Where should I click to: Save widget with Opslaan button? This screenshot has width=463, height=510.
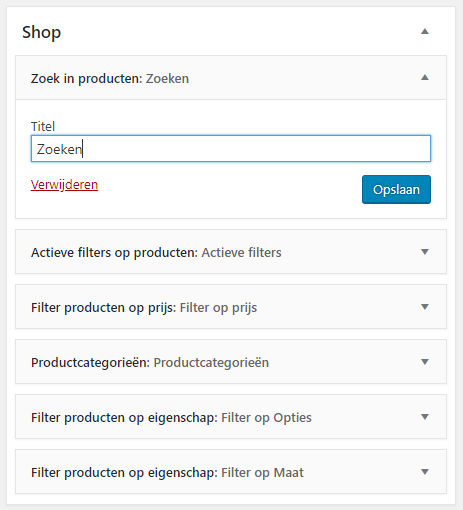pos(396,189)
